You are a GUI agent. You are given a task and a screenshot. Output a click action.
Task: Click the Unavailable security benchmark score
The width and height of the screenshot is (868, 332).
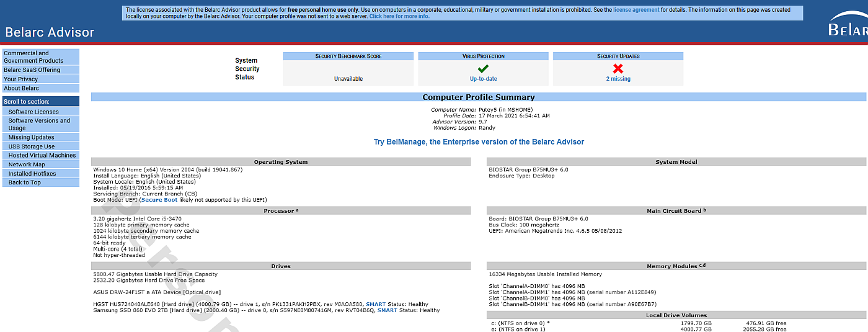tap(348, 79)
